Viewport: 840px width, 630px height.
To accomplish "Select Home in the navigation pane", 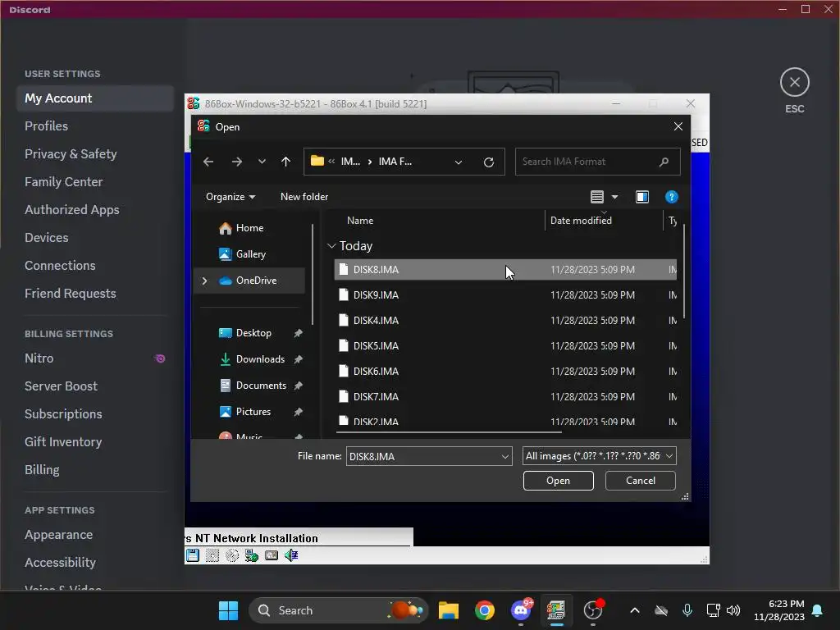I will pyautogui.click(x=249, y=228).
